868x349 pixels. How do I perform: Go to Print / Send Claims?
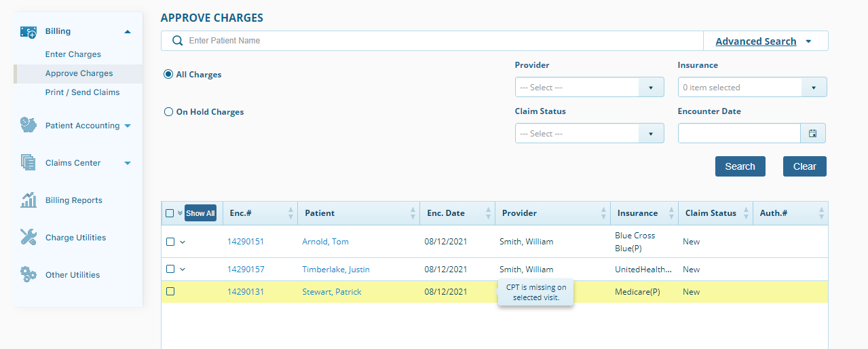[x=82, y=92]
